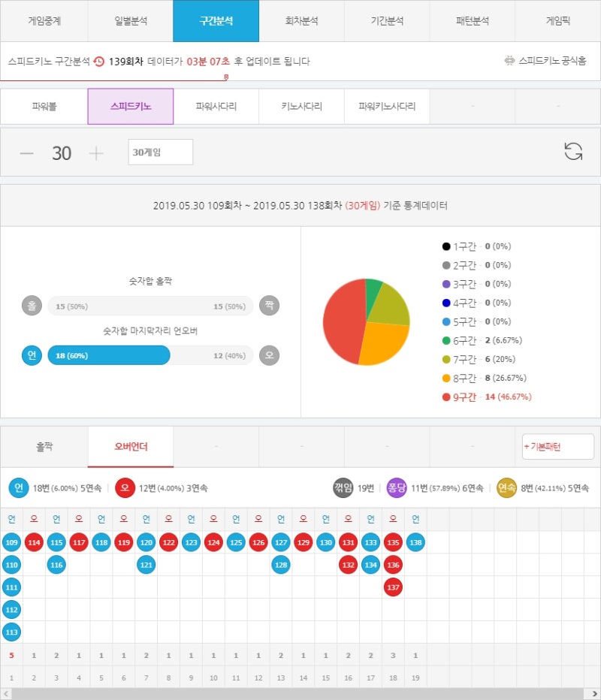
Task: Select round 117 red ball
Action: coord(79,542)
